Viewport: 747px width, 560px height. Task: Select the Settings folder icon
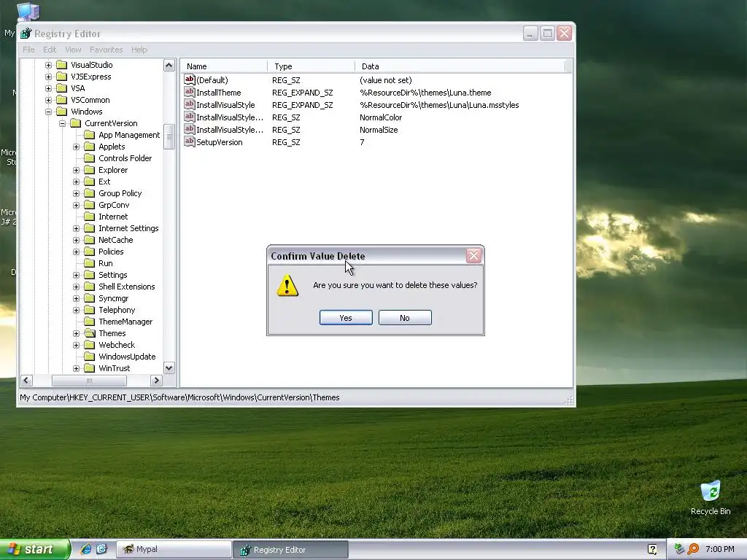(x=90, y=275)
